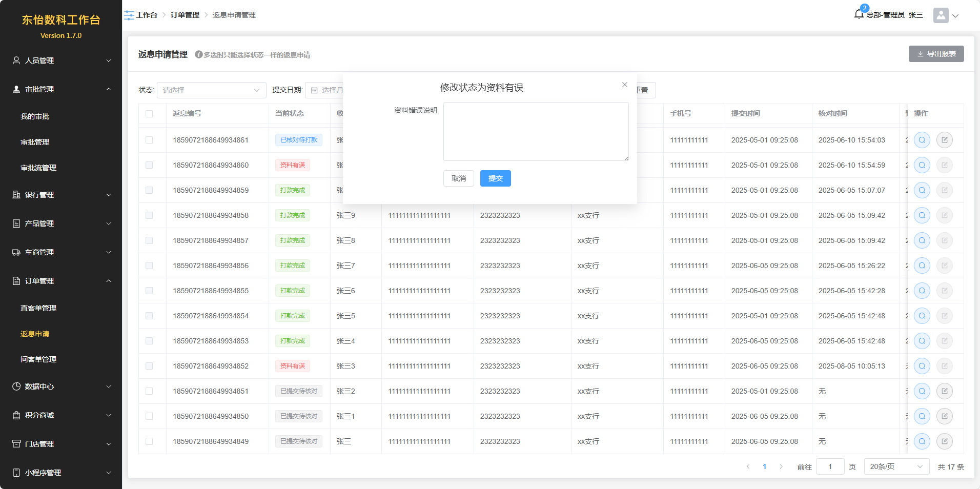Expand the 银行管理 sidebar menu
980x489 pixels.
(61, 195)
